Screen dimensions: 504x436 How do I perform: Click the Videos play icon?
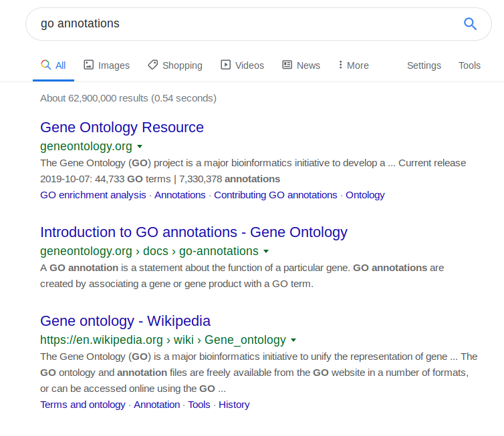(226, 65)
